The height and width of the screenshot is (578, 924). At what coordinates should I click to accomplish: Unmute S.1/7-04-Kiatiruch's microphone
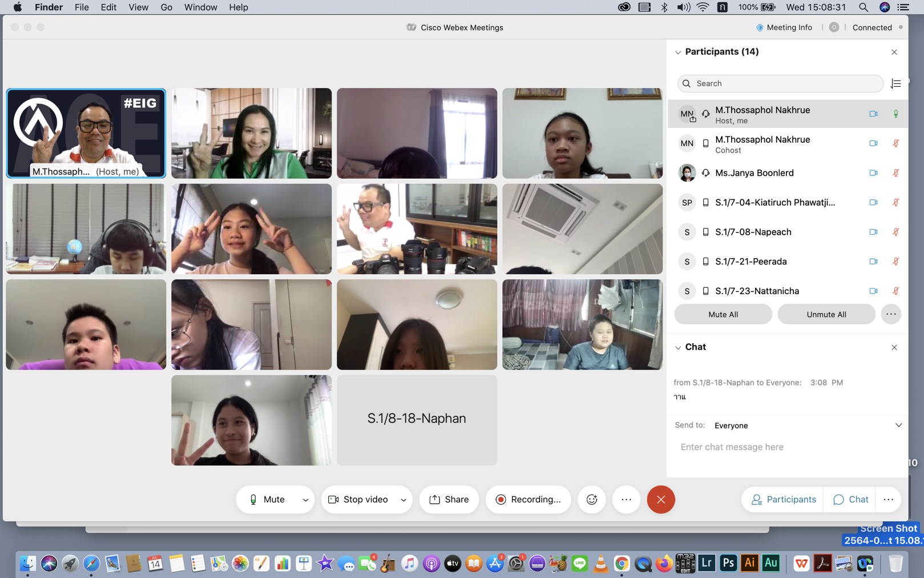[895, 202]
